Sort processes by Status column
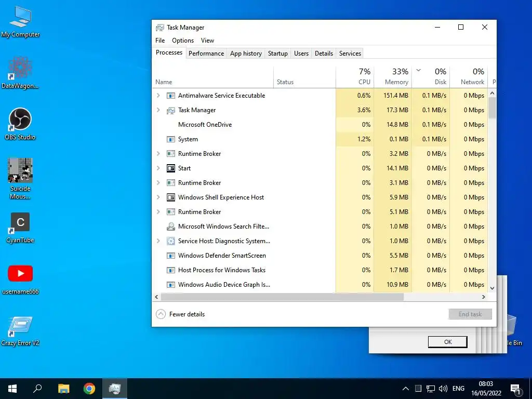The height and width of the screenshot is (399, 532). pos(304,77)
